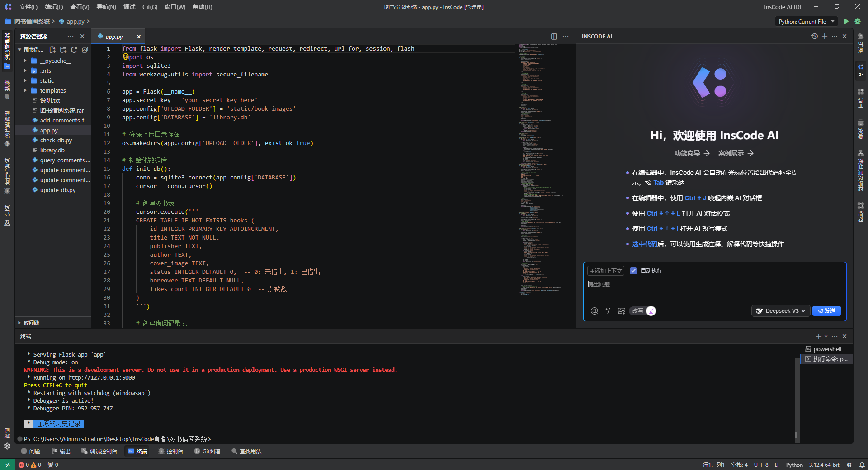Click the 3.12.4 64-bit interpreter entry
This screenshot has height=470, width=868.
[x=824, y=465]
